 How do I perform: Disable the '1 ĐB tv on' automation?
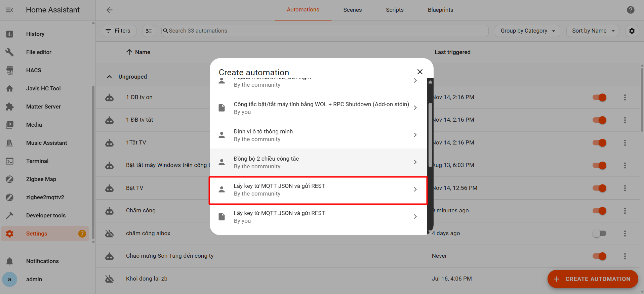click(599, 97)
